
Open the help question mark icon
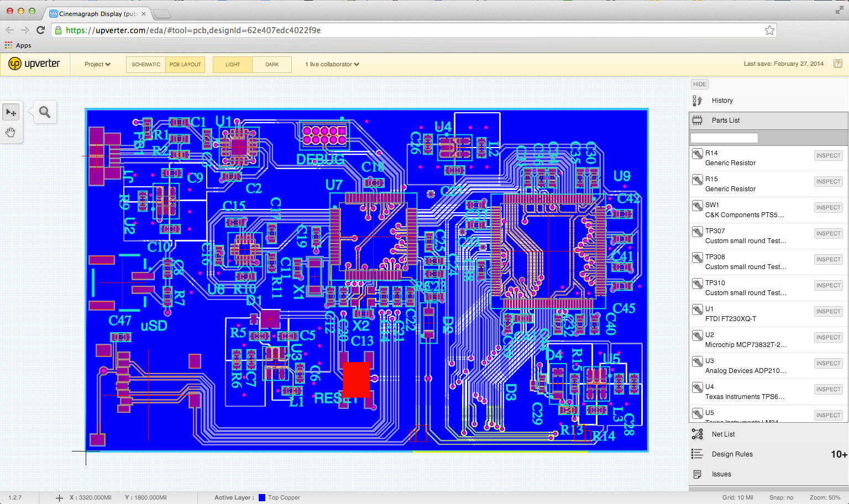(x=837, y=64)
